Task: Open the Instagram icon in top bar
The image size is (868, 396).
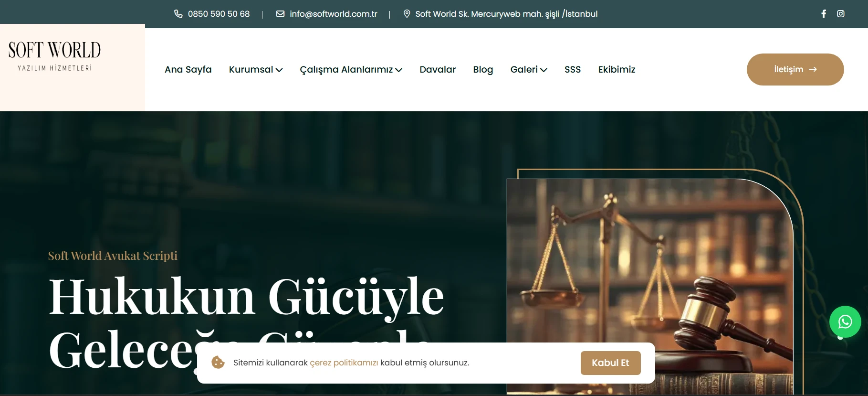Action: pos(841,14)
